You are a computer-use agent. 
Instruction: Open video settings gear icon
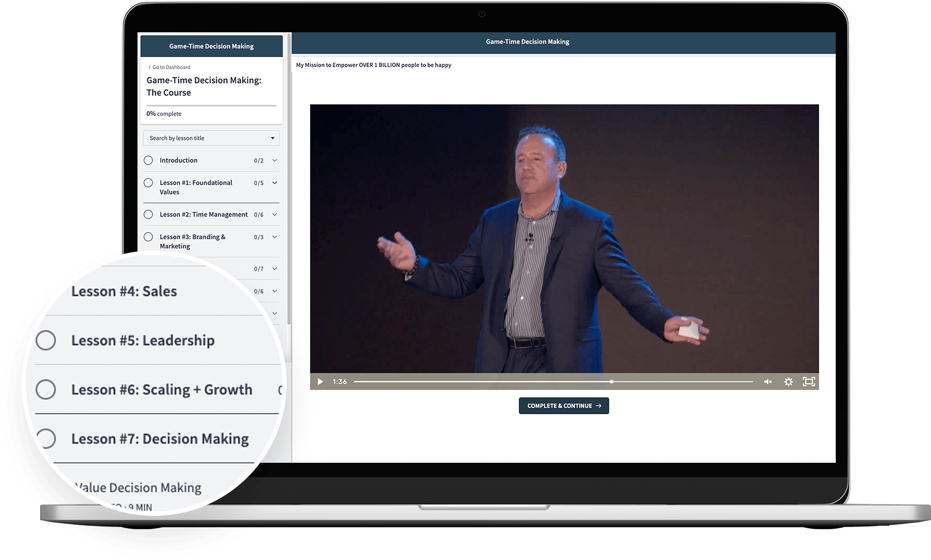point(788,381)
